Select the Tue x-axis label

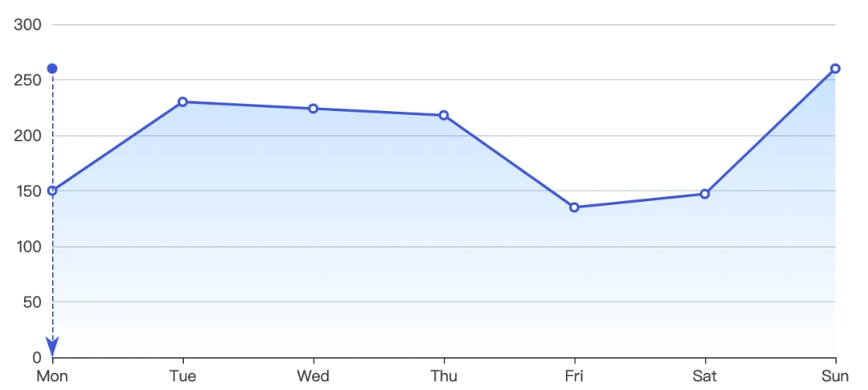coord(182,376)
